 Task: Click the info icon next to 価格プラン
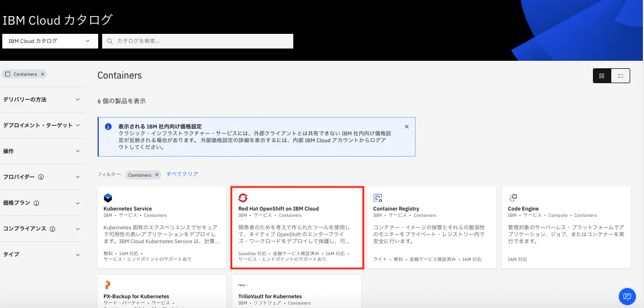(x=36, y=203)
